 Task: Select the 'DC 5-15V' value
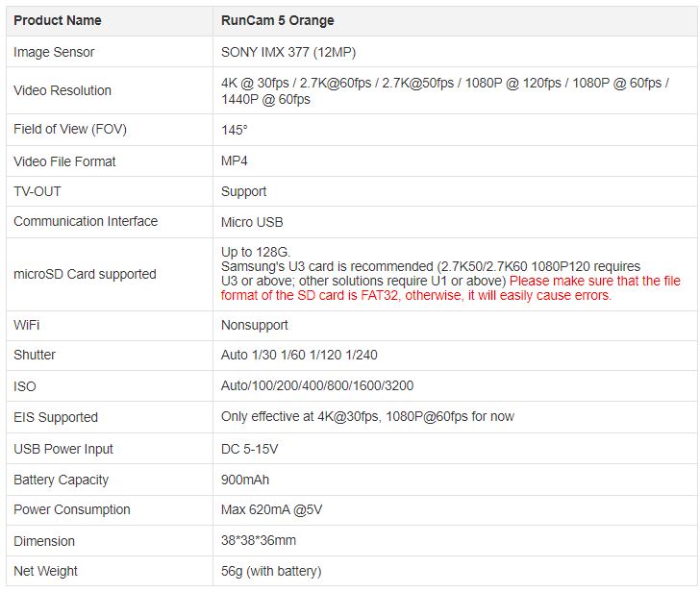tap(250, 449)
